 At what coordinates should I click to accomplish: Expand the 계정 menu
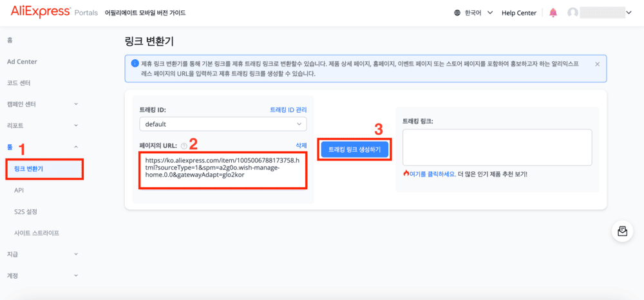pyautogui.click(x=76, y=276)
